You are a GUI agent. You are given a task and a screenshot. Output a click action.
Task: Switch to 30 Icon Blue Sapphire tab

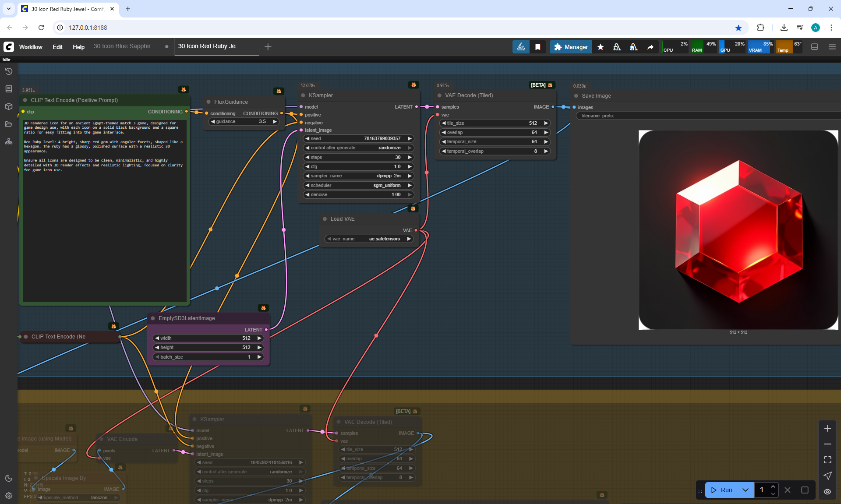tap(125, 46)
